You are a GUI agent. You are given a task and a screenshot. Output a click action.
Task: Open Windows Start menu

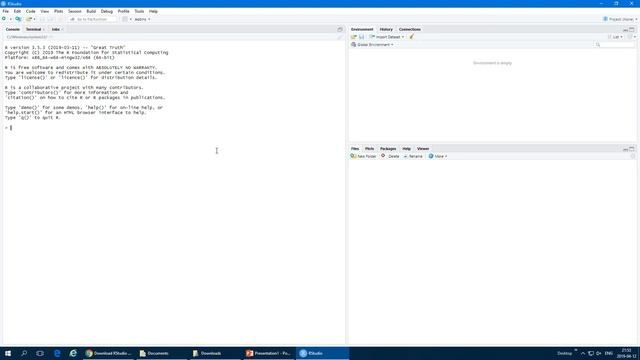click(8, 353)
